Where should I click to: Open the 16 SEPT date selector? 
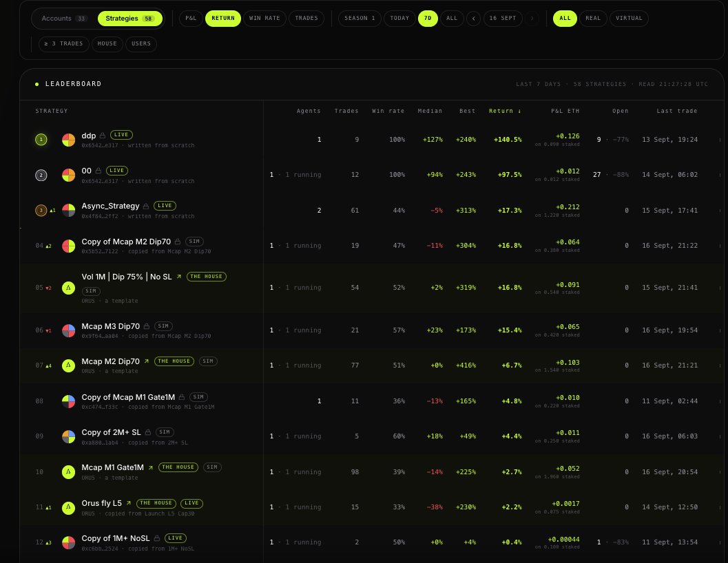[502, 18]
